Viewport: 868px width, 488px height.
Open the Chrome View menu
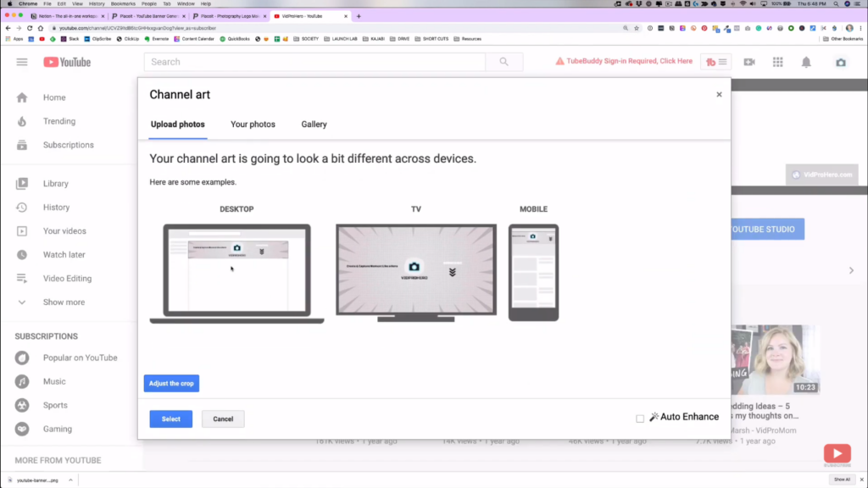pos(77,4)
